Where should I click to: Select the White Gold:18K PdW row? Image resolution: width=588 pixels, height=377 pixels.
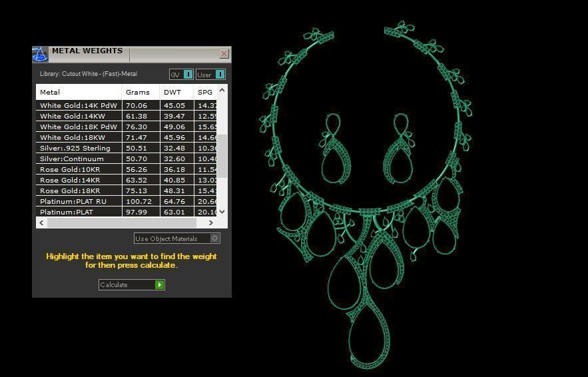coord(127,127)
